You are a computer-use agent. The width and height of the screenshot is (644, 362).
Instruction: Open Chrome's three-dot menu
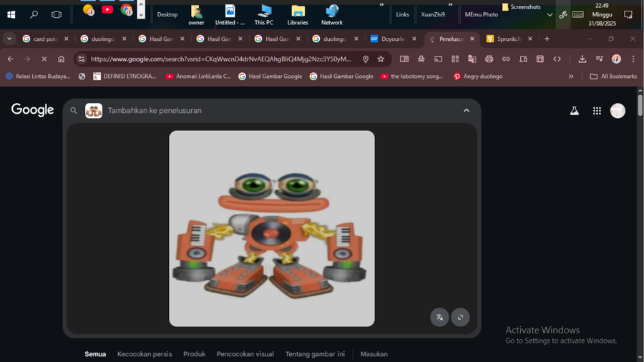click(x=633, y=59)
